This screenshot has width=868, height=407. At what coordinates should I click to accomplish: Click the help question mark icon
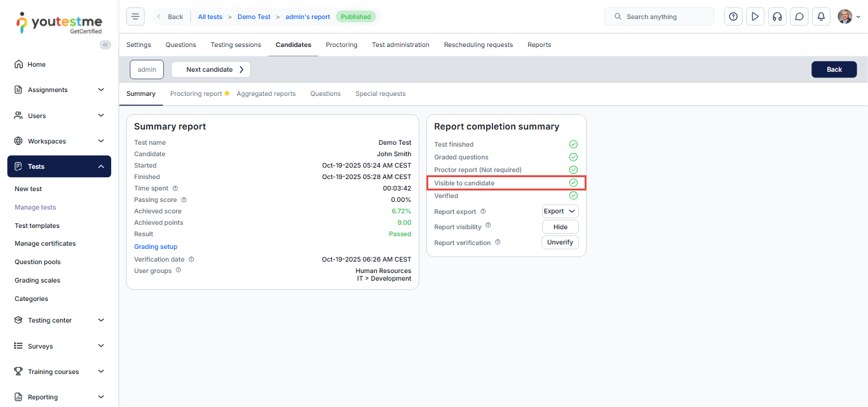coord(733,17)
